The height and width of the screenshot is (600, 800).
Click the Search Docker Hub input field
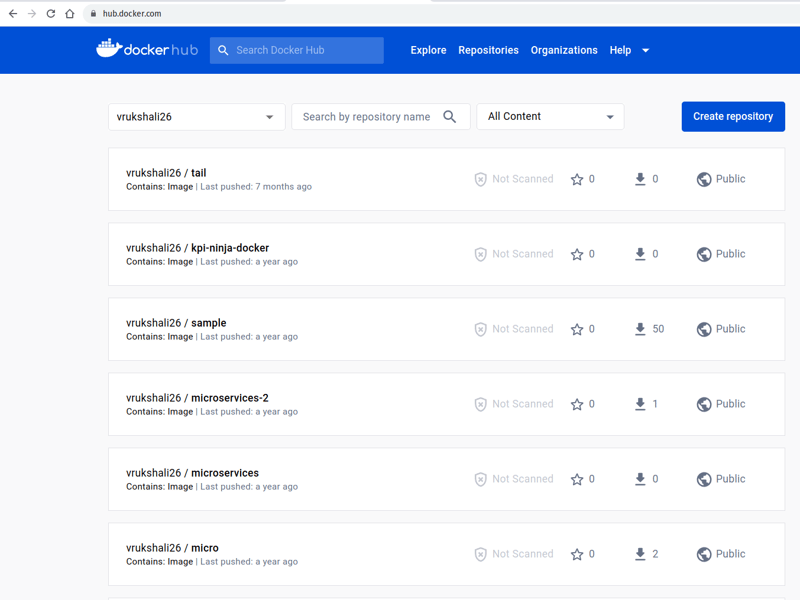(296, 50)
